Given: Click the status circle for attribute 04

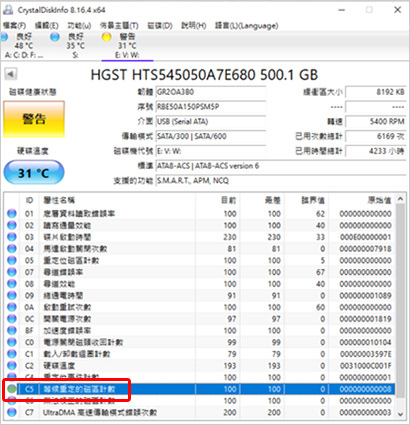Looking at the screenshot, I should [x=12, y=249].
